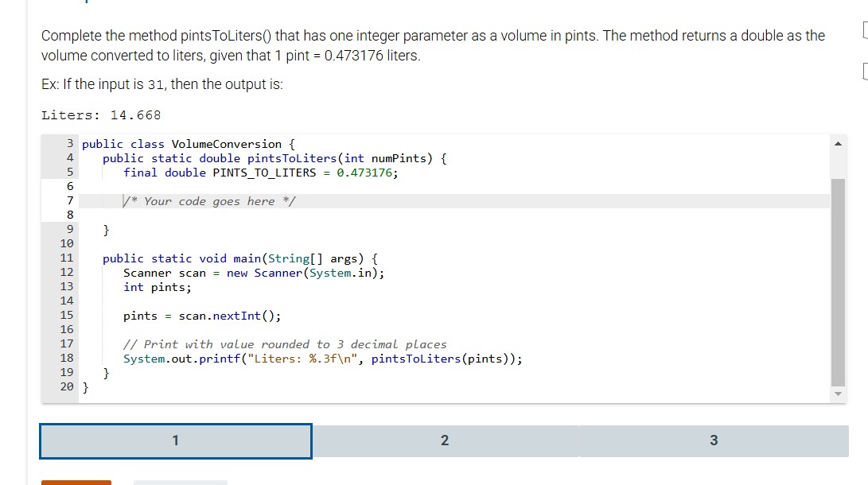This screenshot has width=868, height=485.
Task: Click line number 3 in the gutter
Action: [x=69, y=144]
